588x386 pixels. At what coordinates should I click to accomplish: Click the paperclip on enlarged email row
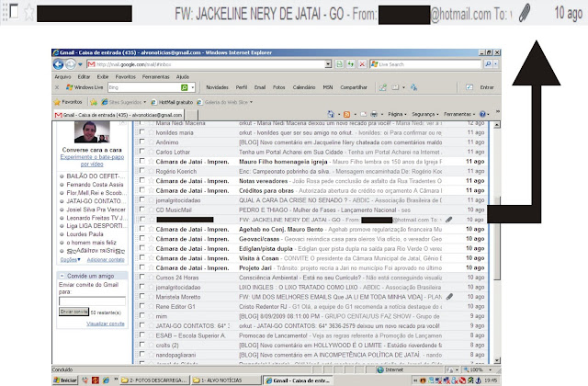525,14
